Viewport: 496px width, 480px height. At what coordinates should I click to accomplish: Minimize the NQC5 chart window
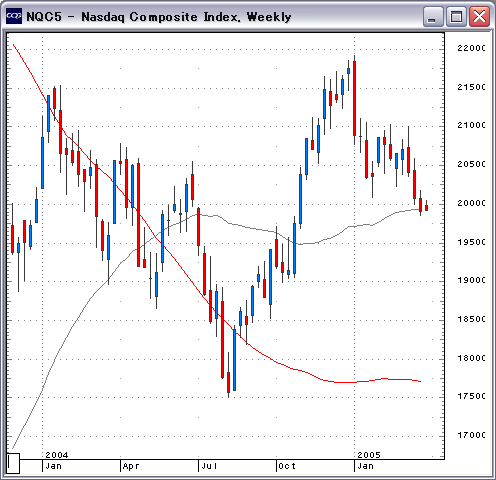tap(433, 16)
